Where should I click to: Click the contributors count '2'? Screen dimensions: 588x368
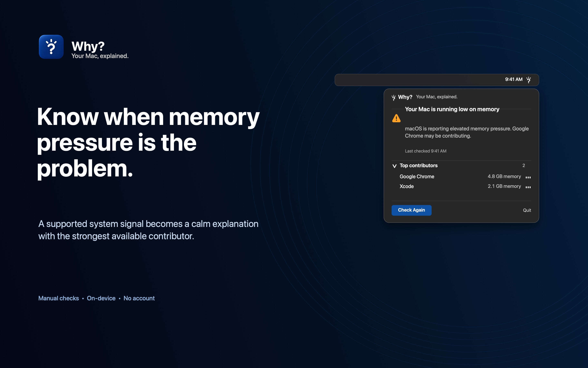click(524, 166)
